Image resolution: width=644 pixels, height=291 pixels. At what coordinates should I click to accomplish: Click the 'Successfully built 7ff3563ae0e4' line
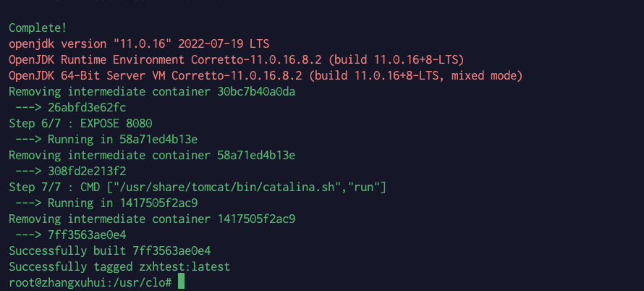point(110,250)
